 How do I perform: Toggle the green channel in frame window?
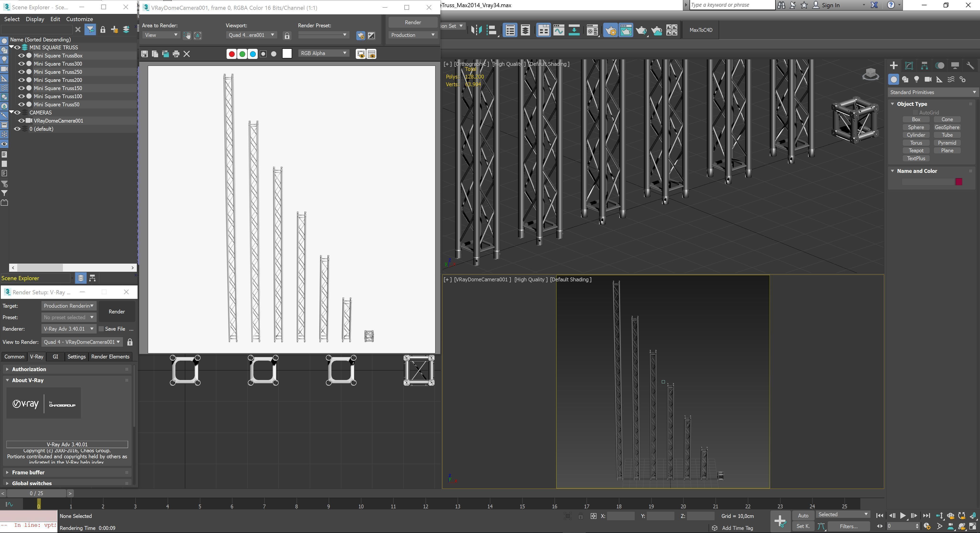(242, 54)
